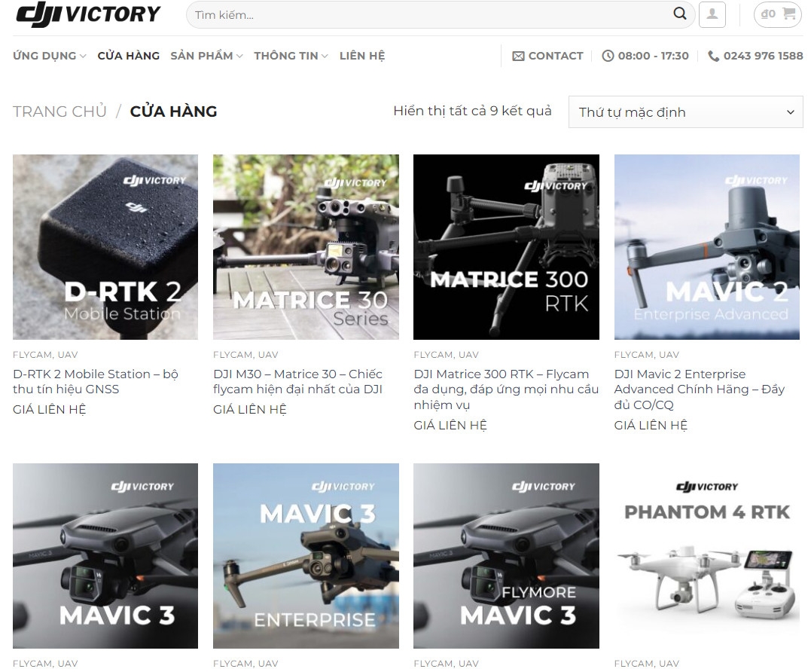Image resolution: width=811 pixels, height=672 pixels.
Task: Click FLYCAM, UAV above Matrice 300 RTK title
Action: [447, 354]
